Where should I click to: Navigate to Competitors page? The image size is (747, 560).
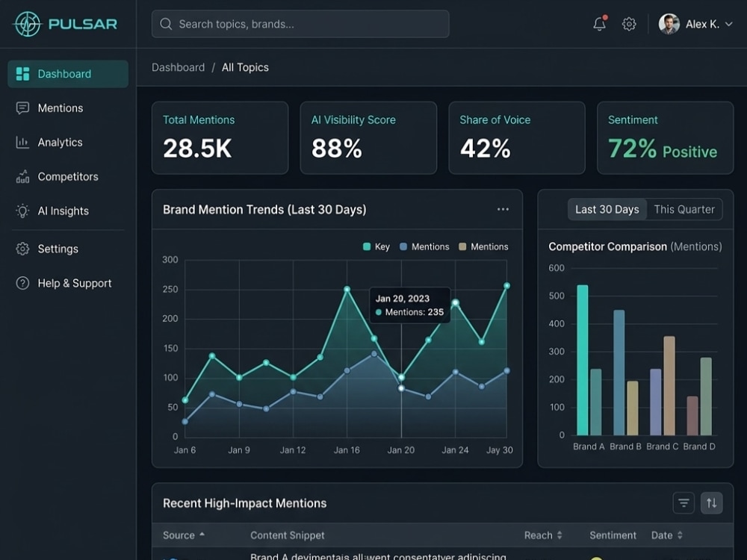[68, 177]
